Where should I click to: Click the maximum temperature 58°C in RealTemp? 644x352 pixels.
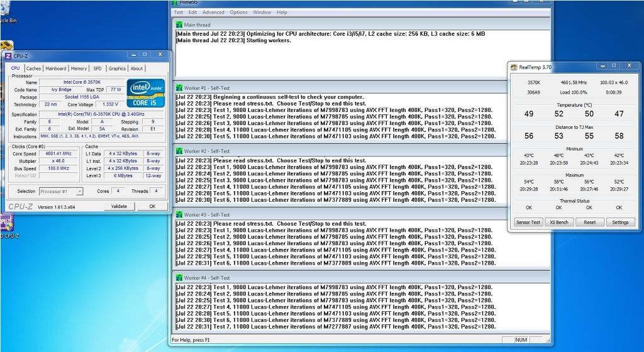pyautogui.click(x=559, y=182)
